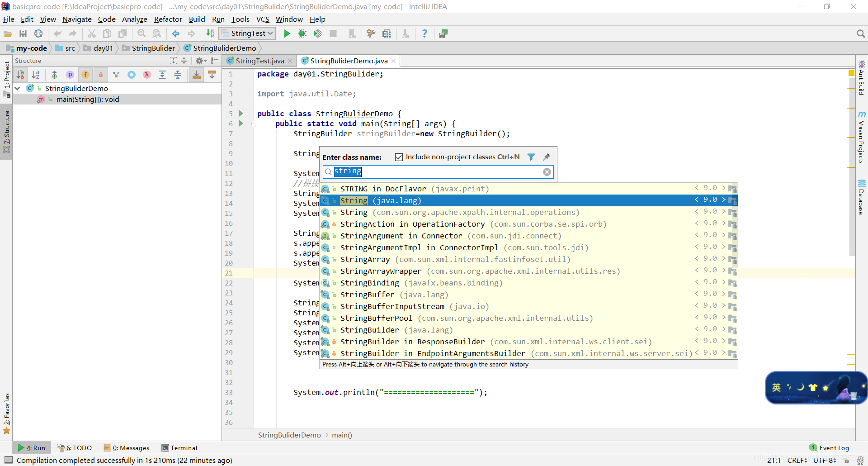
Task: Open Maven Projects side panel
Action: point(861,137)
